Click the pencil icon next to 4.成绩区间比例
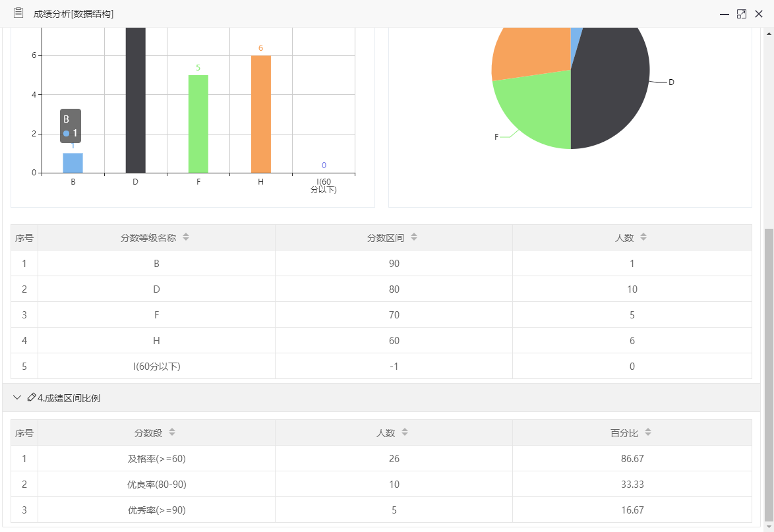The width and height of the screenshot is (774, 532). pyautogui.click(x=32, y=398)
